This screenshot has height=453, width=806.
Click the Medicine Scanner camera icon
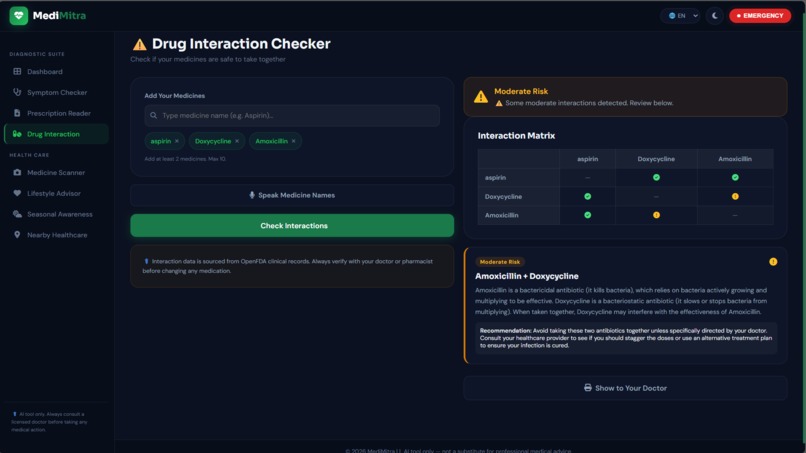pos(17,172)
